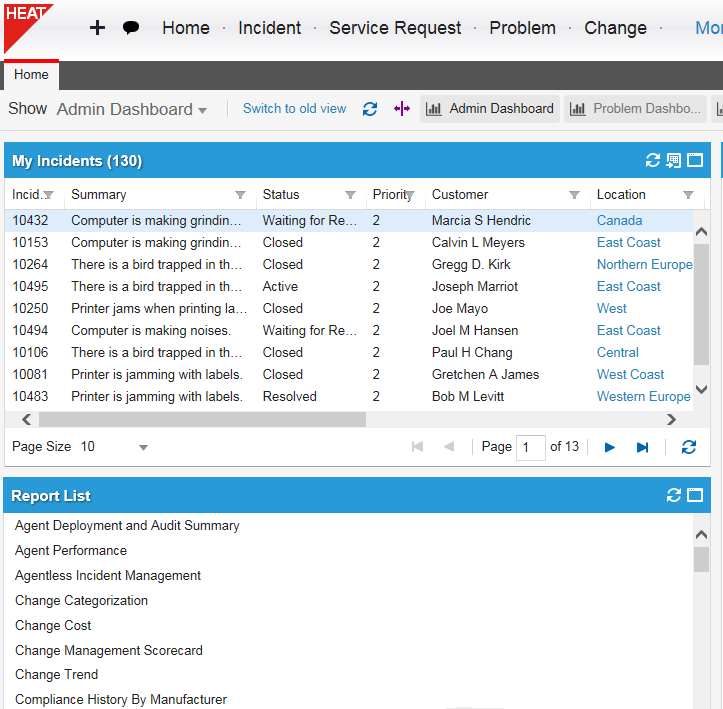Maximize the My Incidents panel
This screenshot has width=723, height=709.
click(695, 160)
